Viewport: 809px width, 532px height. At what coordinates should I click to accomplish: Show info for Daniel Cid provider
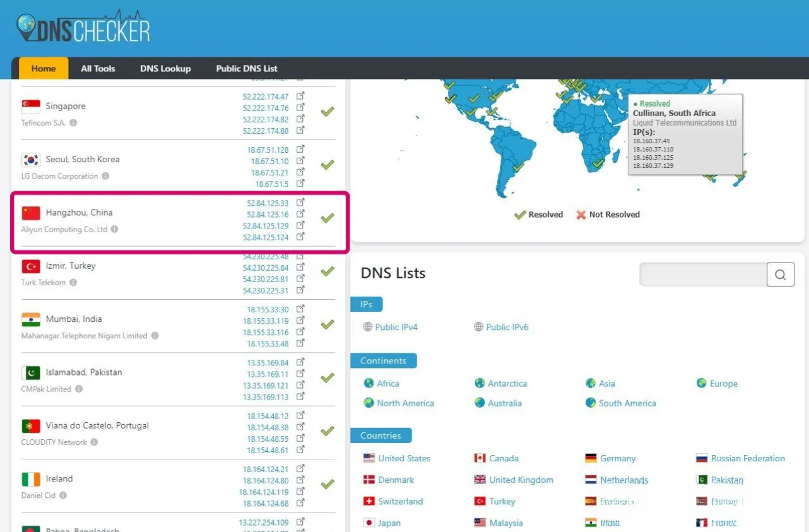[x=63, y=495]
